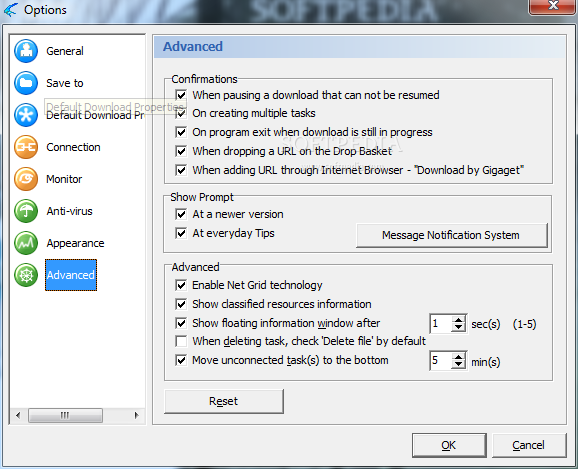Open the Message Notification System dialog

452,235
